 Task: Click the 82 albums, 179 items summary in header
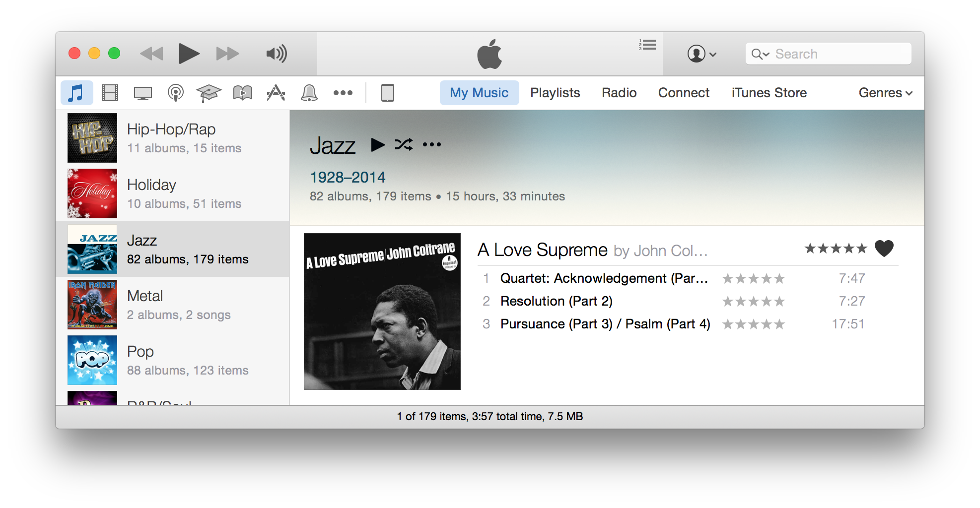point(370,196)
